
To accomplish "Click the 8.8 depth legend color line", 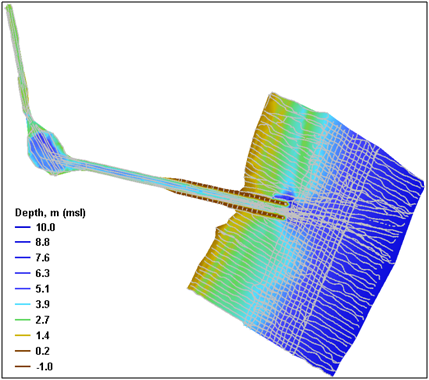I will [23, 243].
